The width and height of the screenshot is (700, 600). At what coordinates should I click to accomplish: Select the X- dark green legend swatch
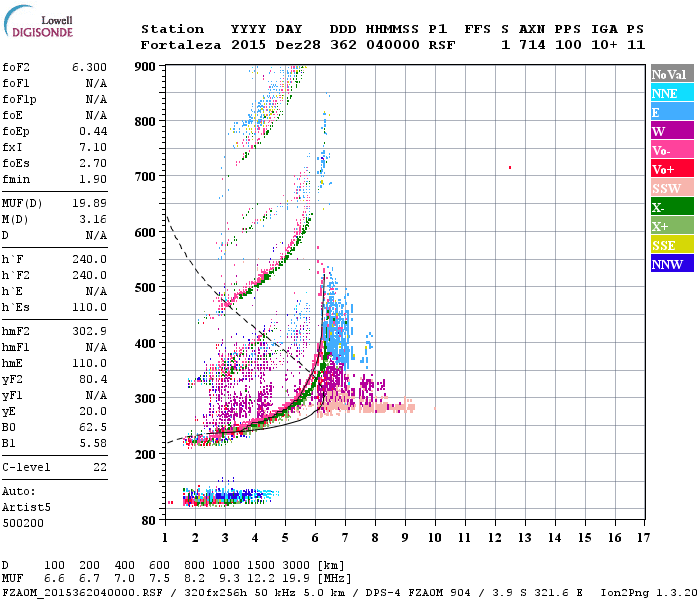pos(672,207)
